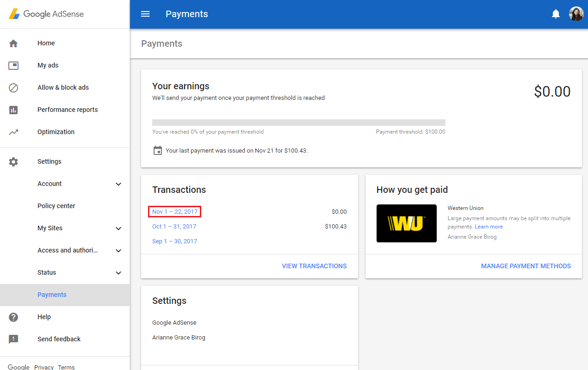
Task: Click the Optimization trend arrow icon
Action: pos(13,132)
